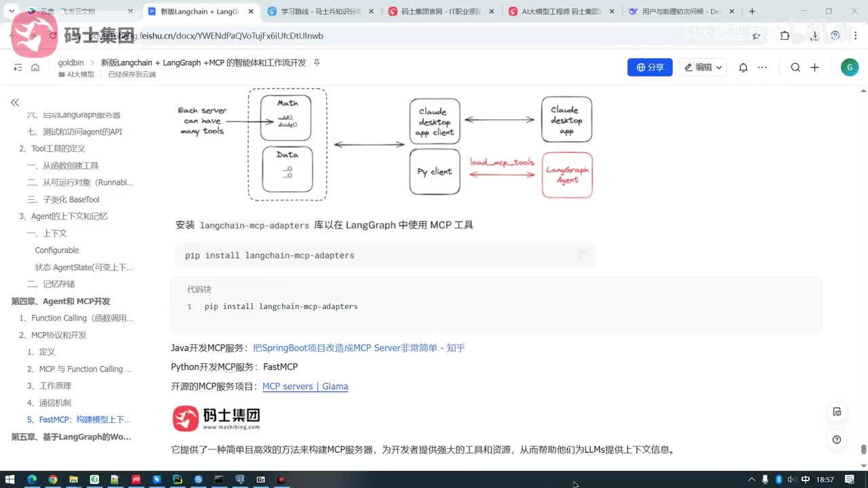Create a new document with the plus icon

pyautogui.click(x=814, y=67)
